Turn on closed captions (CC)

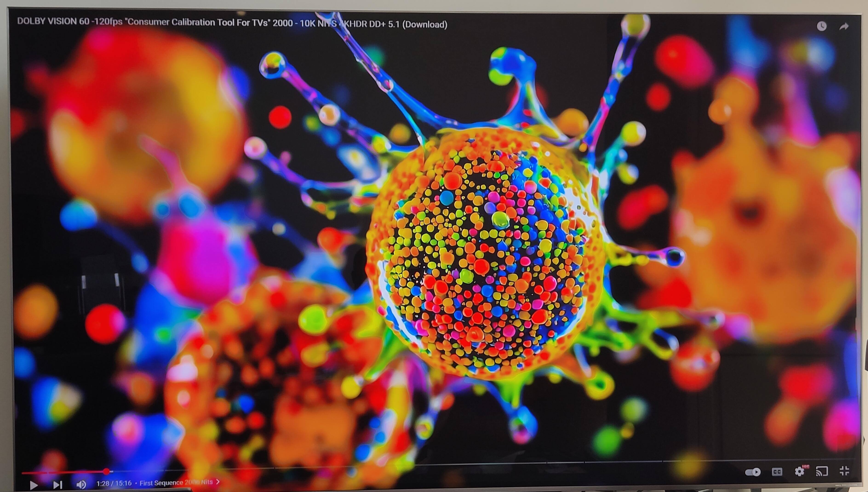coord(777,472)
